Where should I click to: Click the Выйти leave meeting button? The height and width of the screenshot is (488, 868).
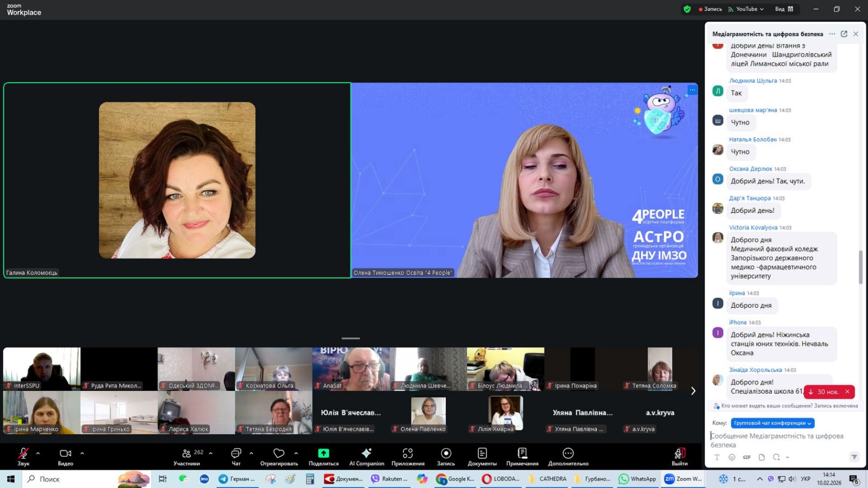pos(680,456)
